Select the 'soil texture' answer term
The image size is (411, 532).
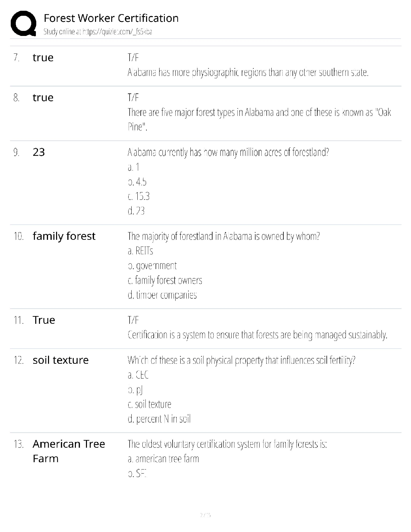pyautogui.click(x=60, y=360)
